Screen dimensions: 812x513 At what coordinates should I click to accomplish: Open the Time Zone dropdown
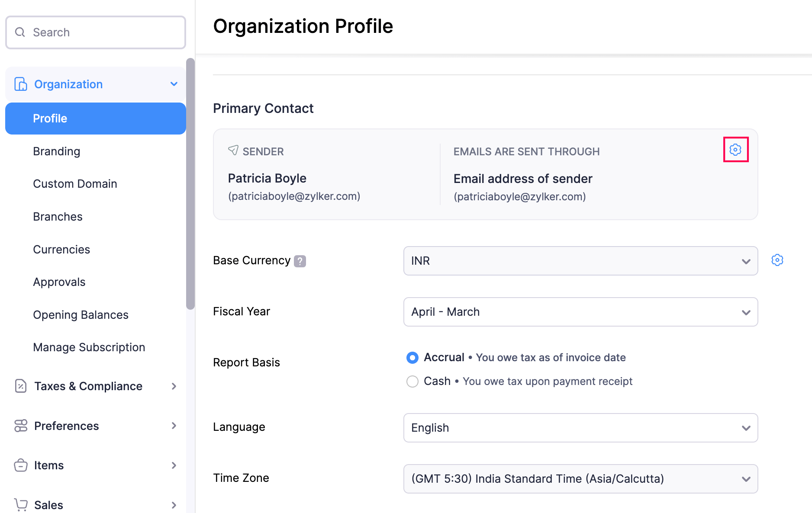(x=580, y=479)
